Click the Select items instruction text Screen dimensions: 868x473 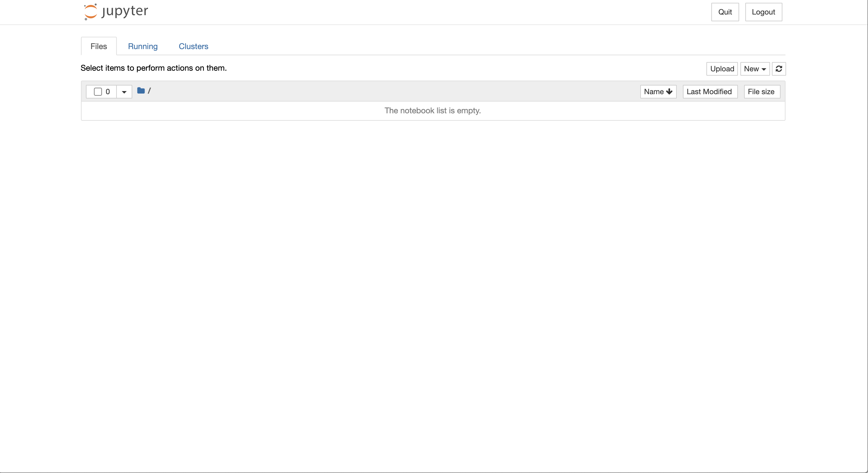(154, 68)
